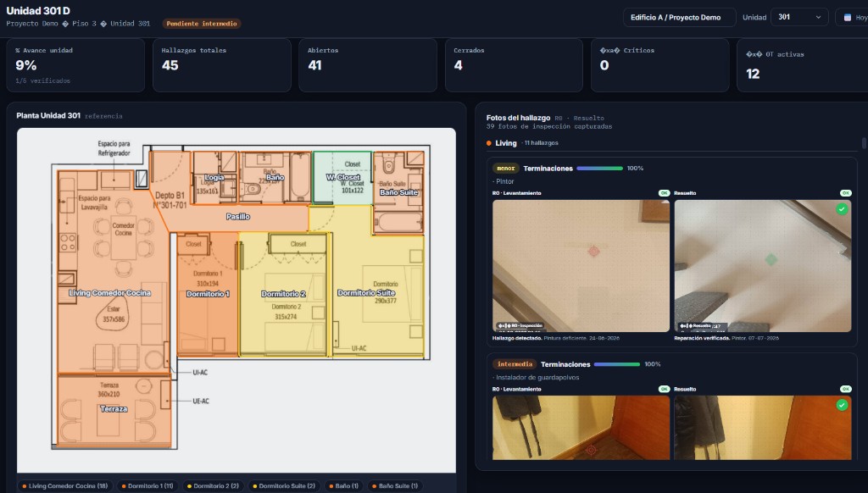868x493 pixels.
Task: Select Terraza room on the floor plan
Action: click(x=114, y=409)
